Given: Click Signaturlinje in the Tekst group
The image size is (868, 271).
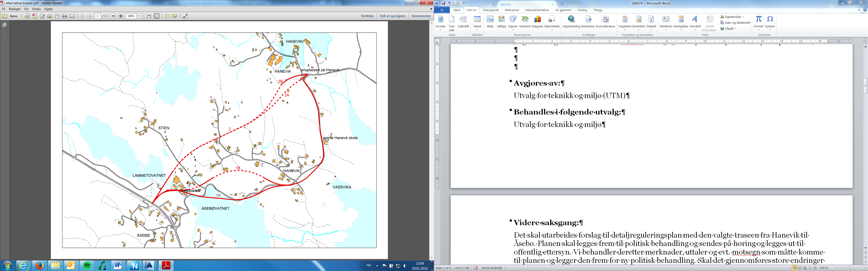Looking at the screenshot, I should tap(732, 17).
